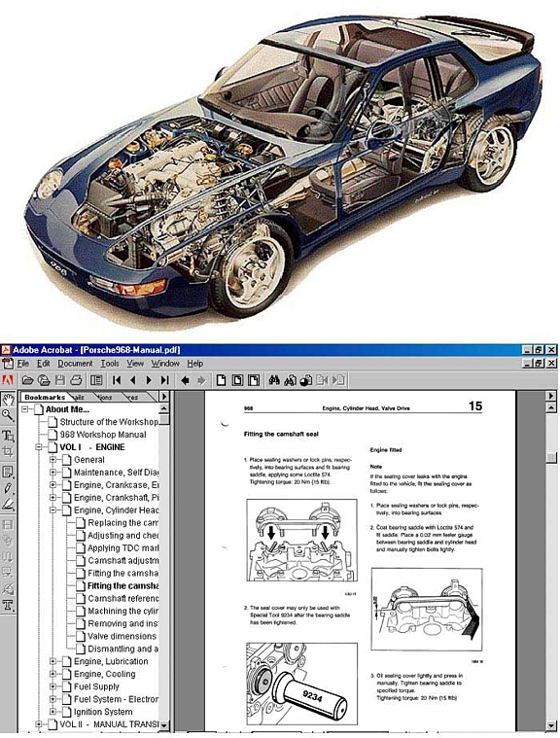The width and height of the screenshot is (560, 738).
Task: Click Go to Previous View arrow
Action: pyautogui.click(x=185, y=380)
